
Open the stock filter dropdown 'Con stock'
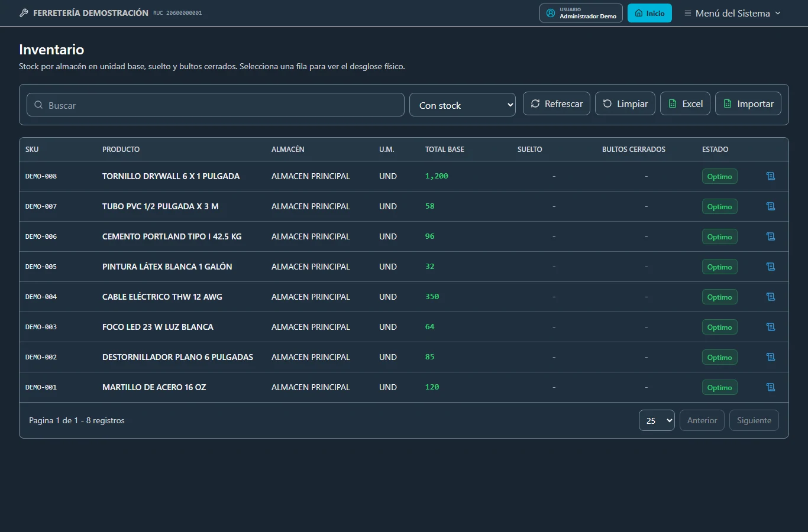click(x=463, y=105)
